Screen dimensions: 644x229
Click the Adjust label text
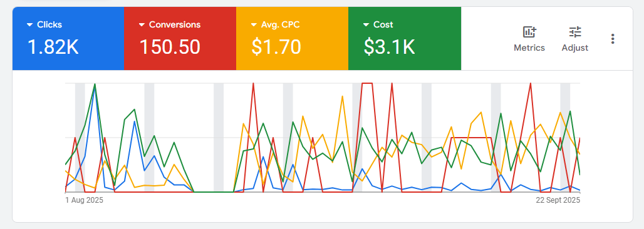575,48
